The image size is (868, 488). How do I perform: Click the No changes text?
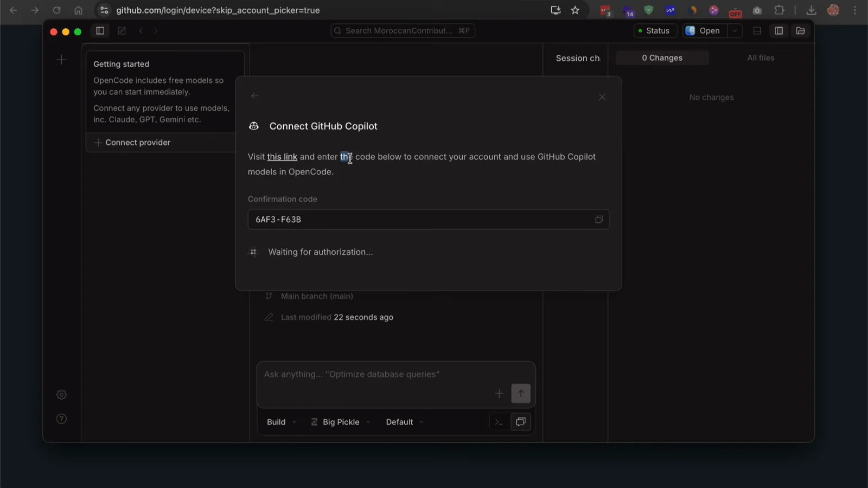(711, 98)
